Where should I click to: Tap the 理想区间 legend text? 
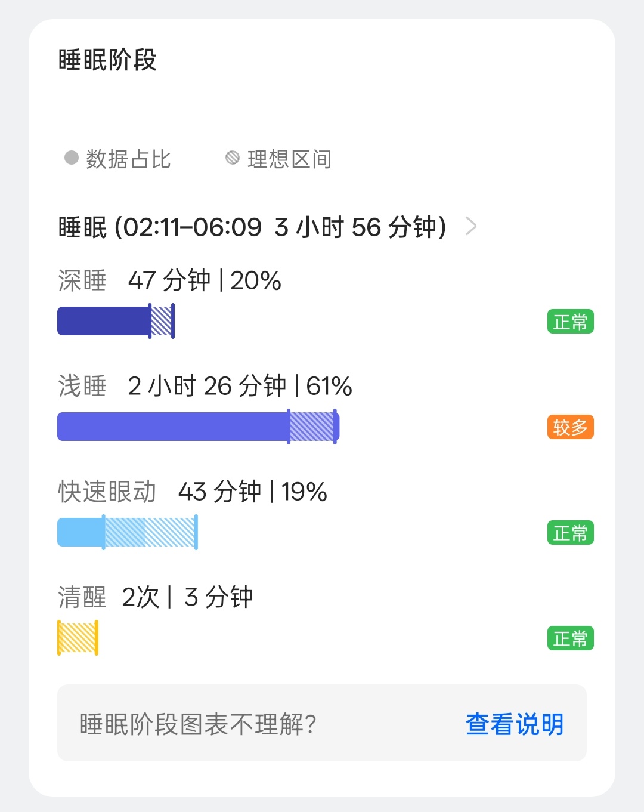[x=289, y=159]
